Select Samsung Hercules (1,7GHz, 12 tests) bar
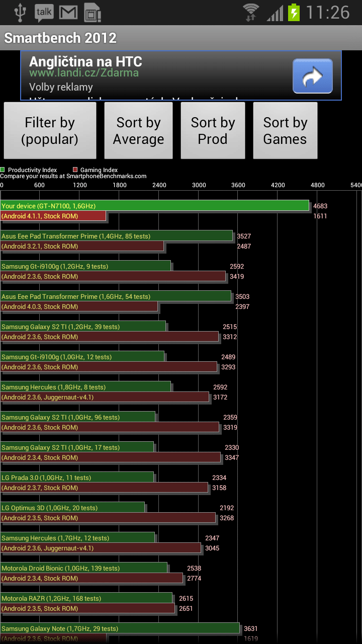 pyautogui.click(x=77, y=538)
